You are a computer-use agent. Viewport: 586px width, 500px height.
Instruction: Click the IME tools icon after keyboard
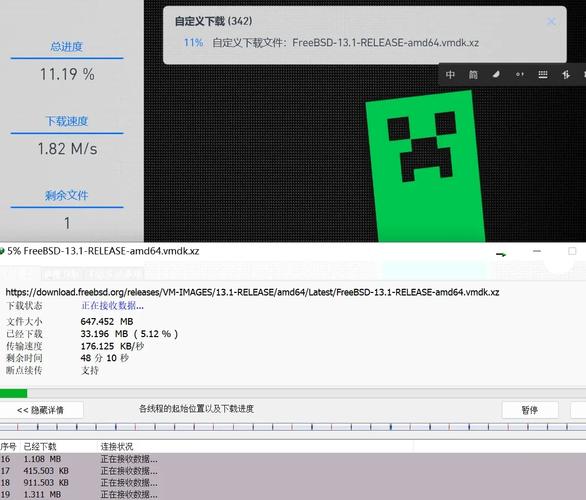565,75
